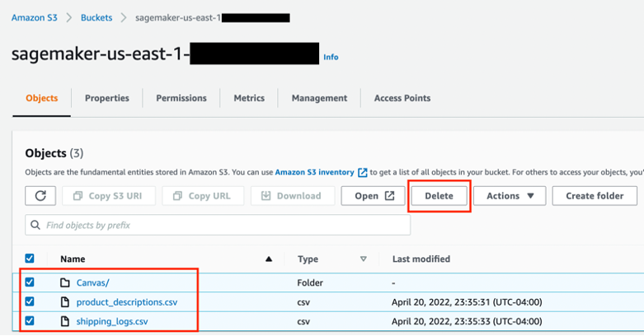Viewport: 644px width, 336px height.
Task: Click the search magnifier icon
Action: click(35, 225)
